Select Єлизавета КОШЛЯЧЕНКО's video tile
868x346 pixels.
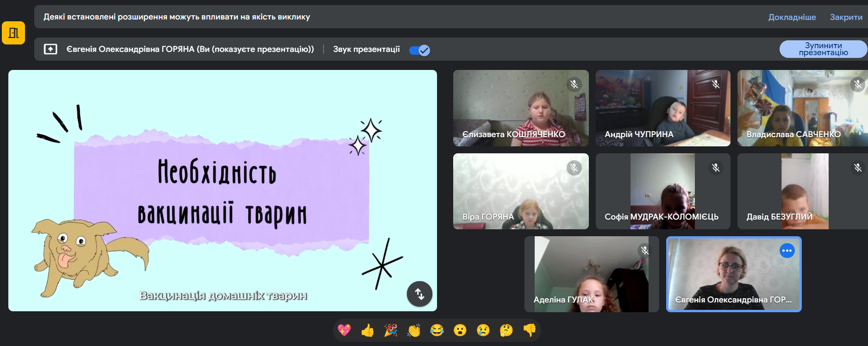(521, 108)
